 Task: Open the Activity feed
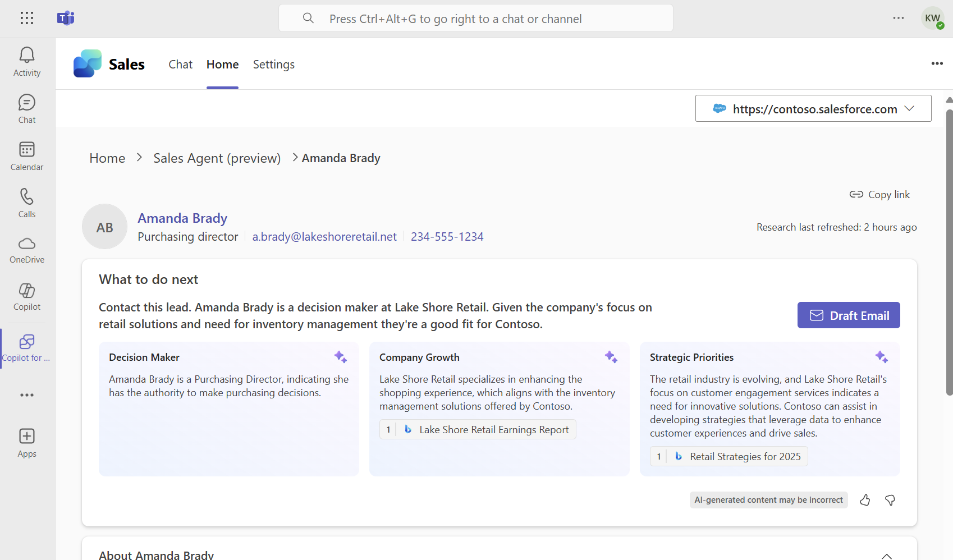pos(26,61)
